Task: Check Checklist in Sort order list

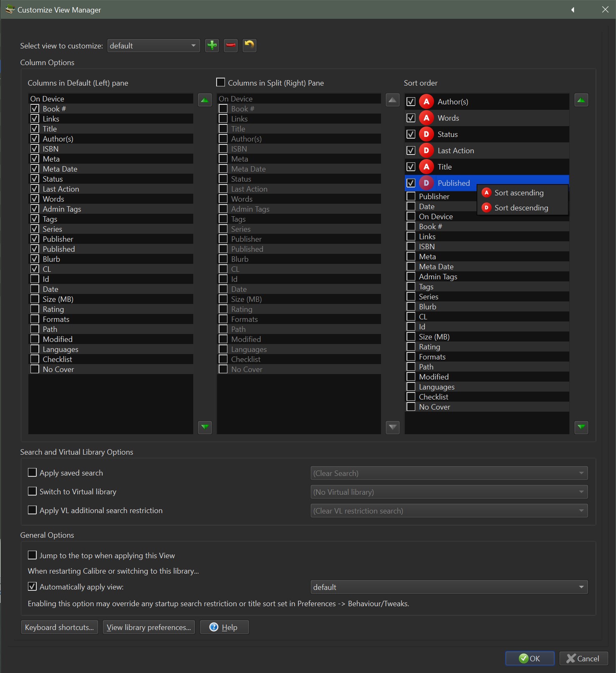Action: point(411,397)
